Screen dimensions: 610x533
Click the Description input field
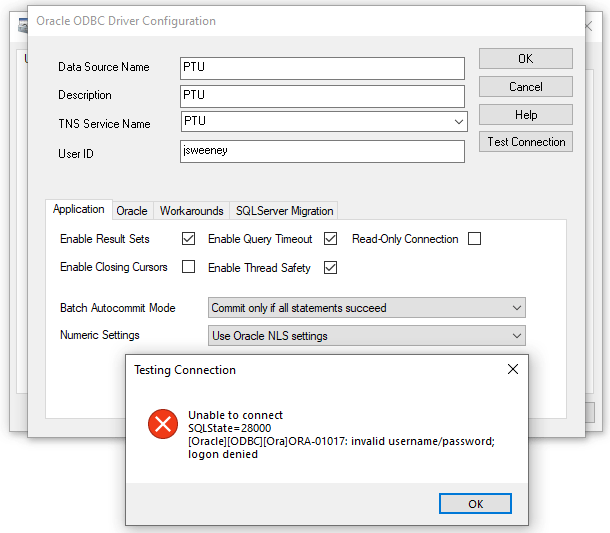322,96
